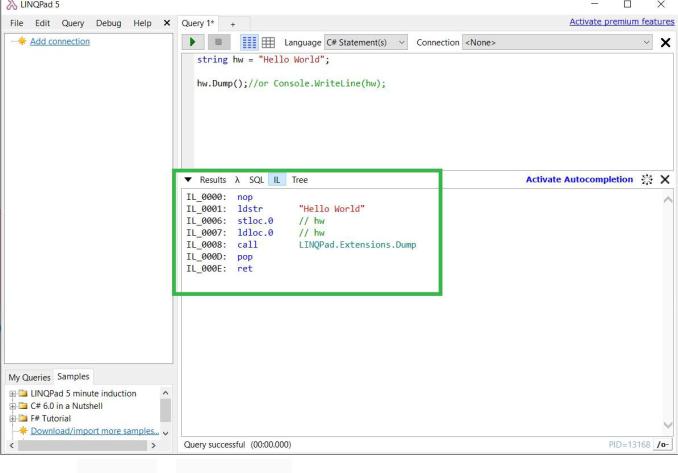Click IL_0001 ldstr line
678x473 pixels.
coord(275,209)
